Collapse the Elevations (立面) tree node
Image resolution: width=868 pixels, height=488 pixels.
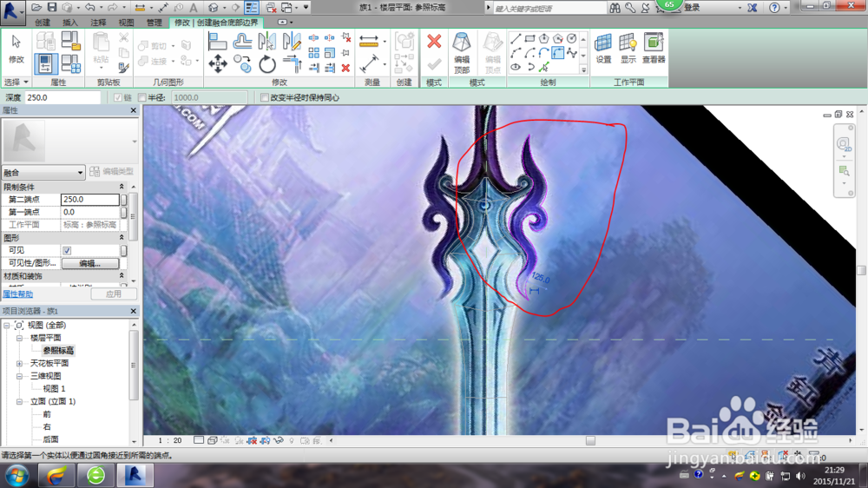tap(19, 401)
